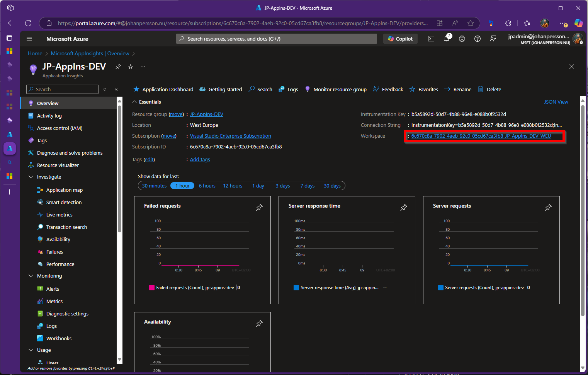Screen dimensions: 588x375
Task: Select 30 days time range
Action: [332, 186]
